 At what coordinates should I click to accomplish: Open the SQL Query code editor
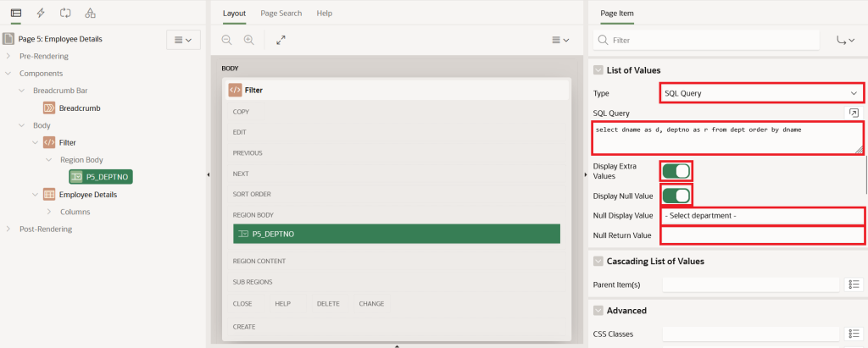854,113
